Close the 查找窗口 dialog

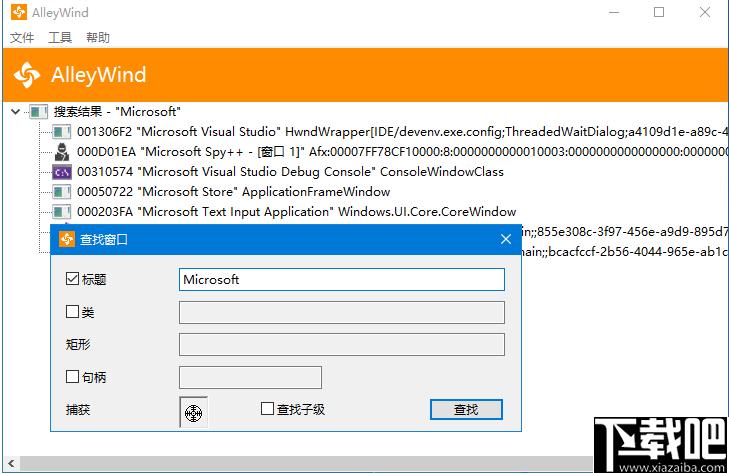click(x=506, y=239)
